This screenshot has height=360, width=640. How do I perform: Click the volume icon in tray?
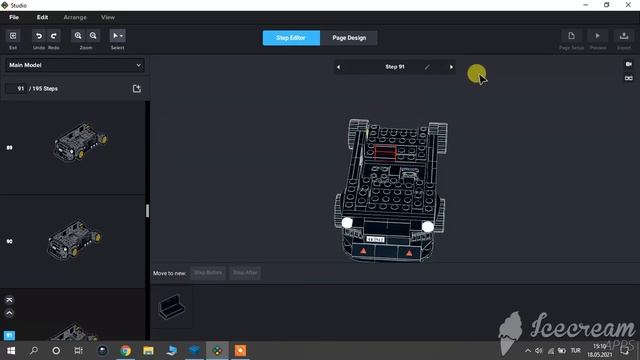(539, 351)
